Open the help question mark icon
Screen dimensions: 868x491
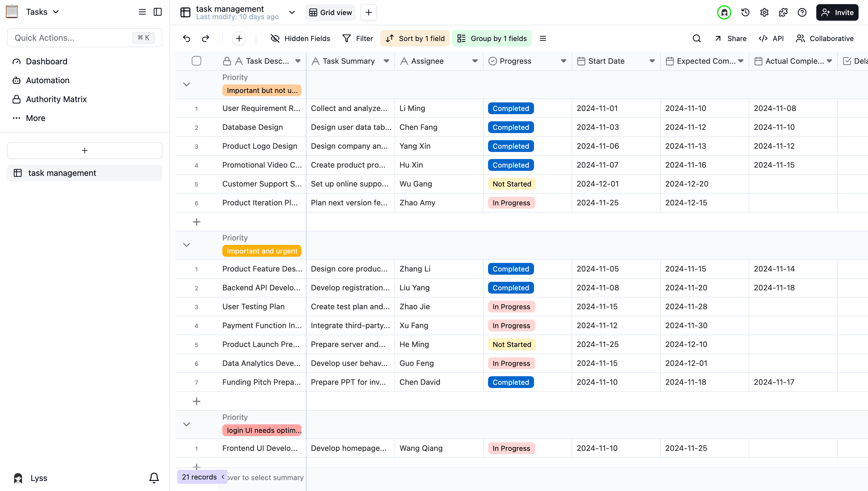point(802,12)
